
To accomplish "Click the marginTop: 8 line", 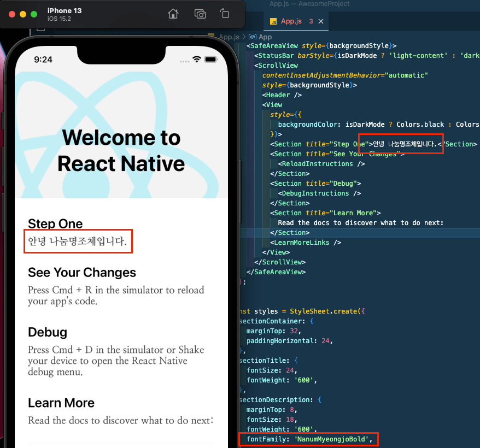I will [x=272, y=409].
